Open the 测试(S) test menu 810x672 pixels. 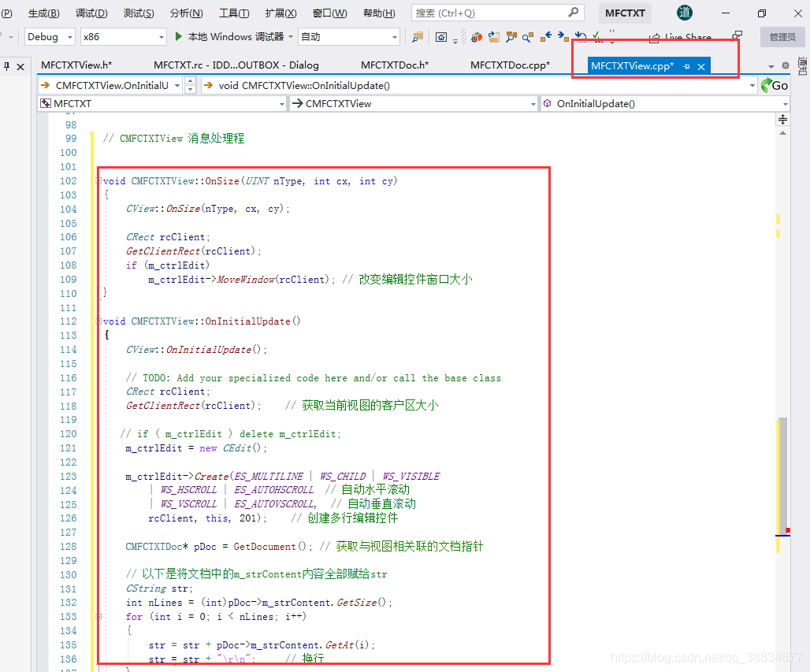(x=139, y=13)
